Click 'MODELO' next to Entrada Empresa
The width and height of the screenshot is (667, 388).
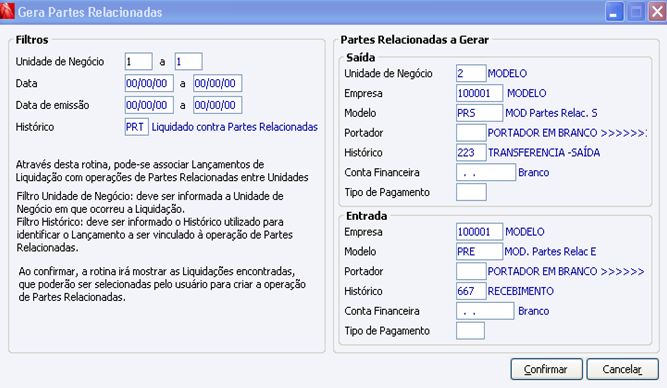524,231
